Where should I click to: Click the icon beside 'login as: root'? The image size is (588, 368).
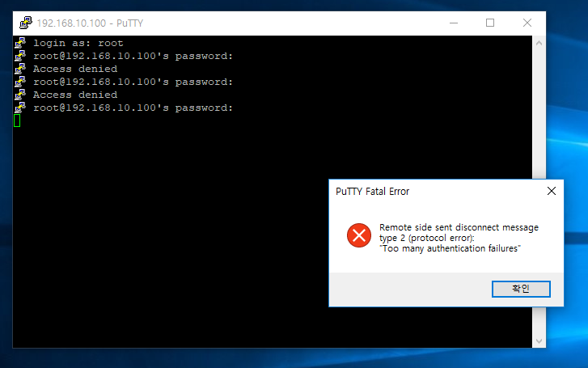click(x=20, y=43)
